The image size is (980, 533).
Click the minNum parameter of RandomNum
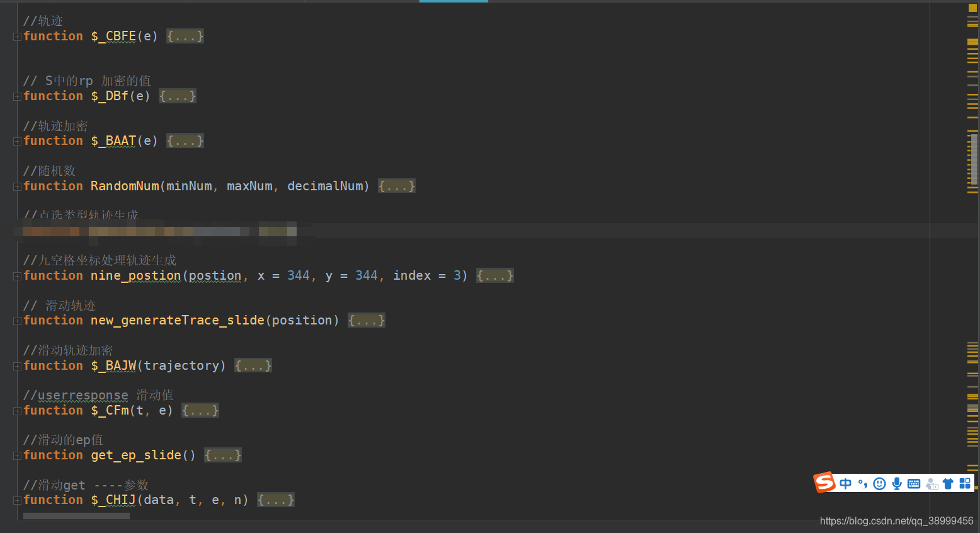189,186
